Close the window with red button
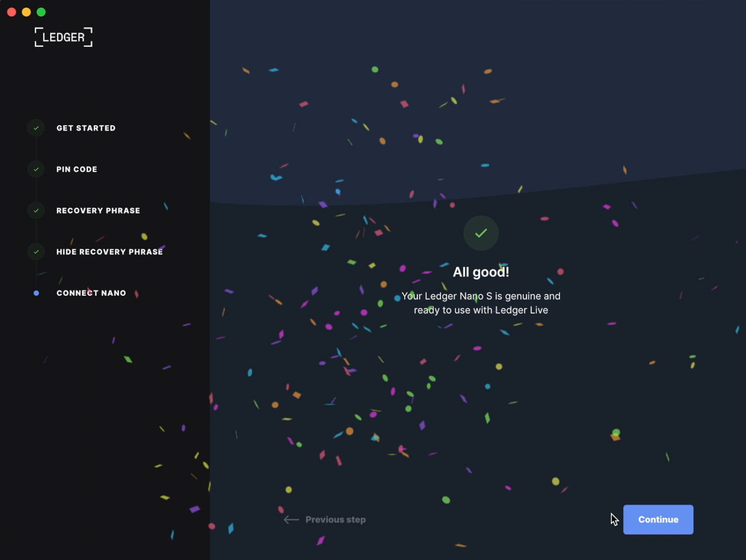This screenshot has width=746, height=560. [11, 12]
